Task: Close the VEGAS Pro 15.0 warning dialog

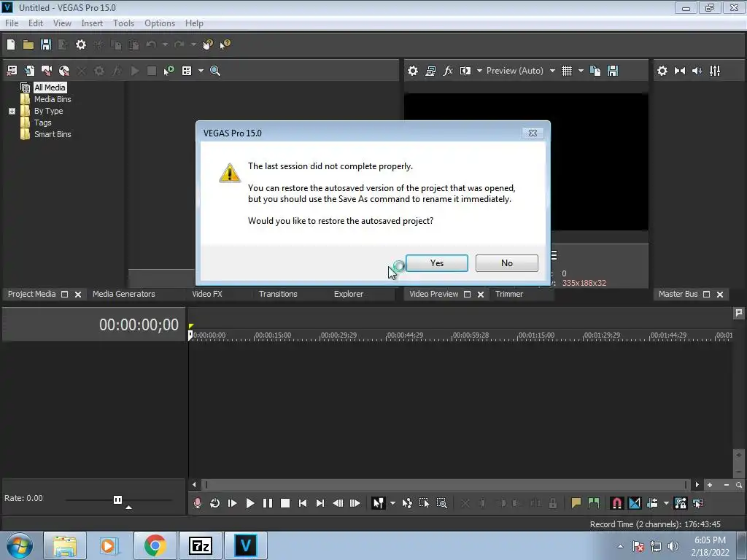Action: [533, 133]
